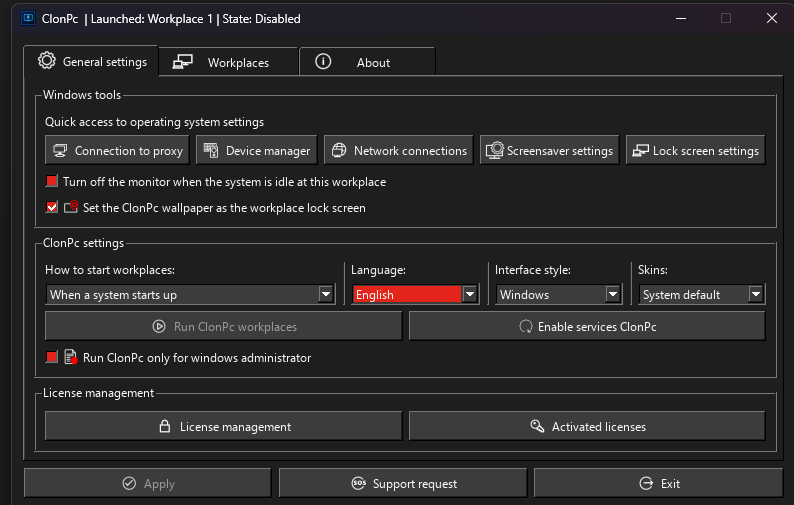Image resolution: width=794 pixels, height=505 pixels.
Task: Click Enable services ClonPc button
Action: (587, 326)
